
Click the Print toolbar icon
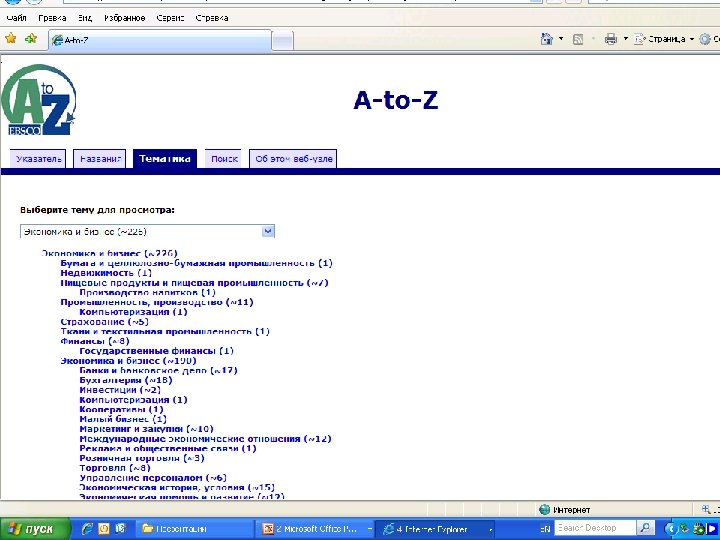611,39
